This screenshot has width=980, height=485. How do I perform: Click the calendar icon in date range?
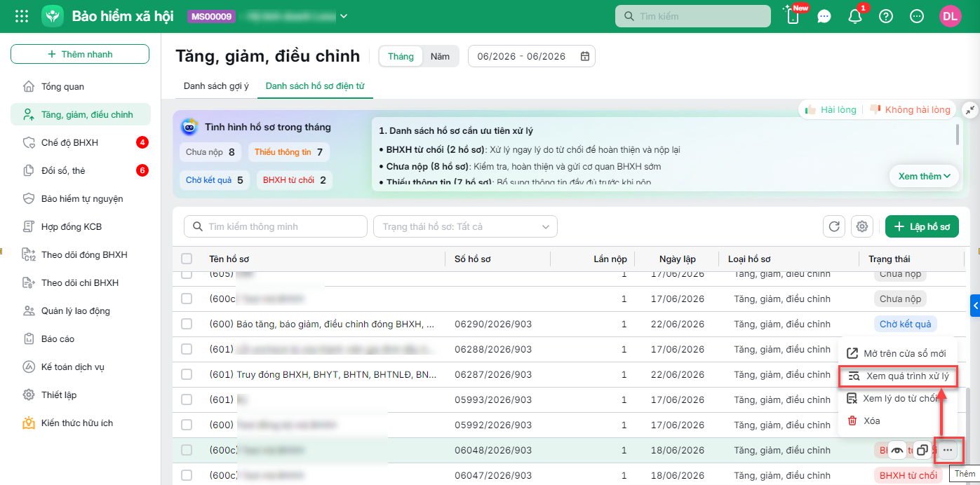[585, 56]
